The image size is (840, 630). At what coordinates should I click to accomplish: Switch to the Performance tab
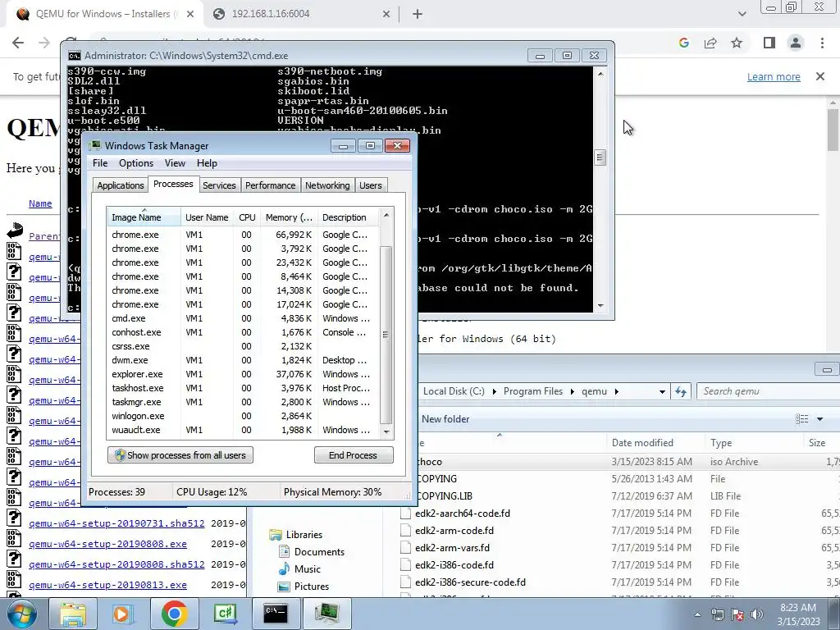pos(271,185)
